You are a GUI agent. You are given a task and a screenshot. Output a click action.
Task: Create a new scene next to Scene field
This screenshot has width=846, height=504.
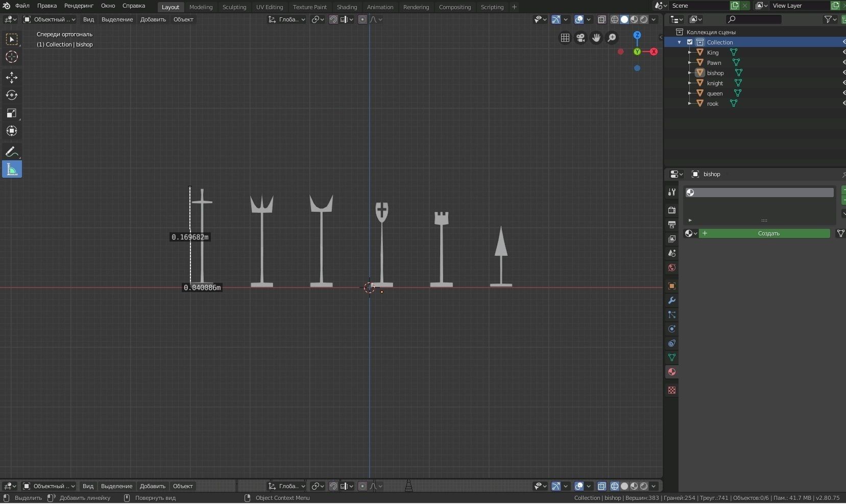[735, 6]
